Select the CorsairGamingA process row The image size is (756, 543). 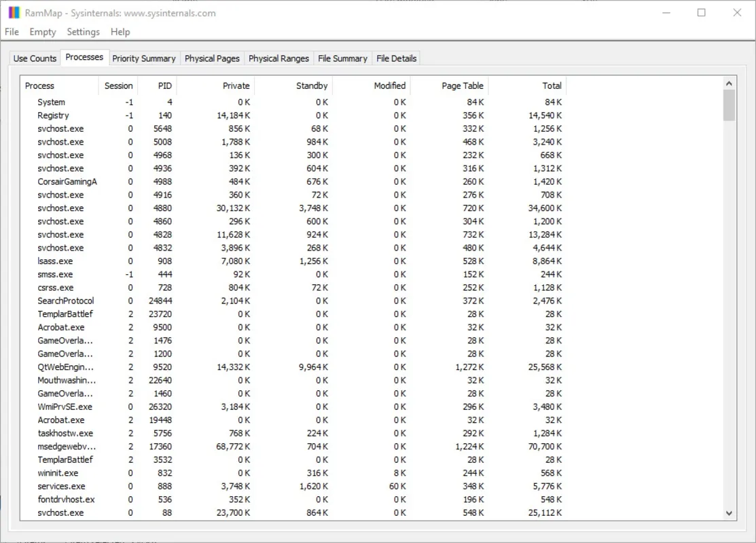pos(293,182)
